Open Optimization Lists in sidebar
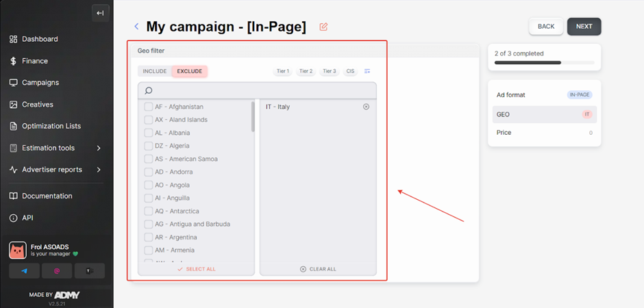The width and height of the screenshot is (644, 308). click(x=51, y=126)
